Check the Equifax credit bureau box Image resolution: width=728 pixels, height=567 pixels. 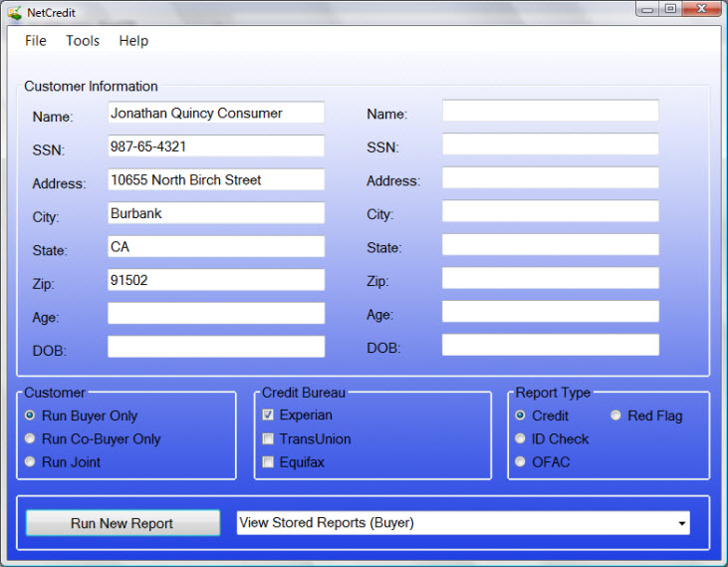pos(268,462)
